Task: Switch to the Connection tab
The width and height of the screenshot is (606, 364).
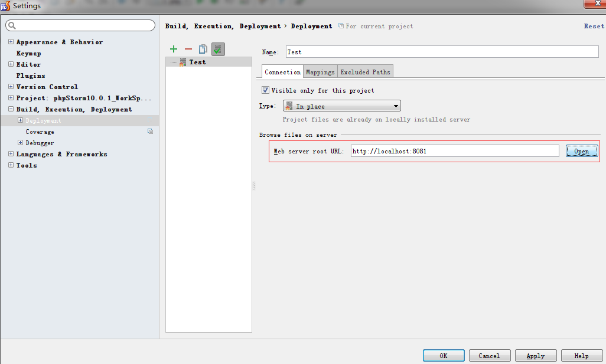Action: (282, 72)
